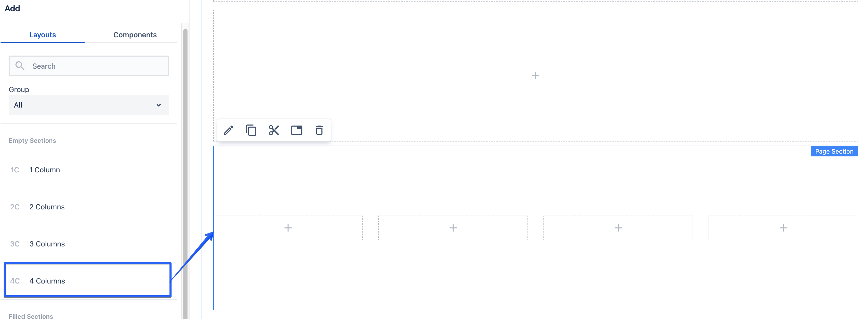The width and height of the screenshot is (868, 319).
Task: Select the 3 Columns layout option
Action: point(47,243)
